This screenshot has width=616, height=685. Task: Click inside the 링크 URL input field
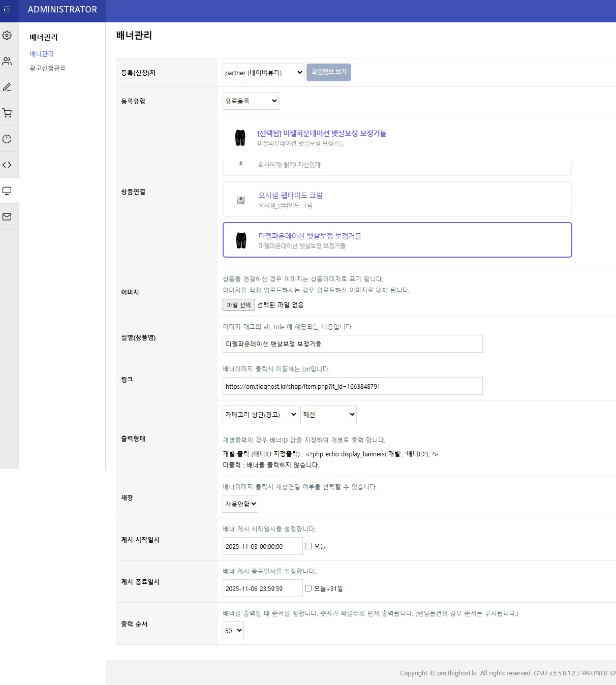click(x=352, y=386)
